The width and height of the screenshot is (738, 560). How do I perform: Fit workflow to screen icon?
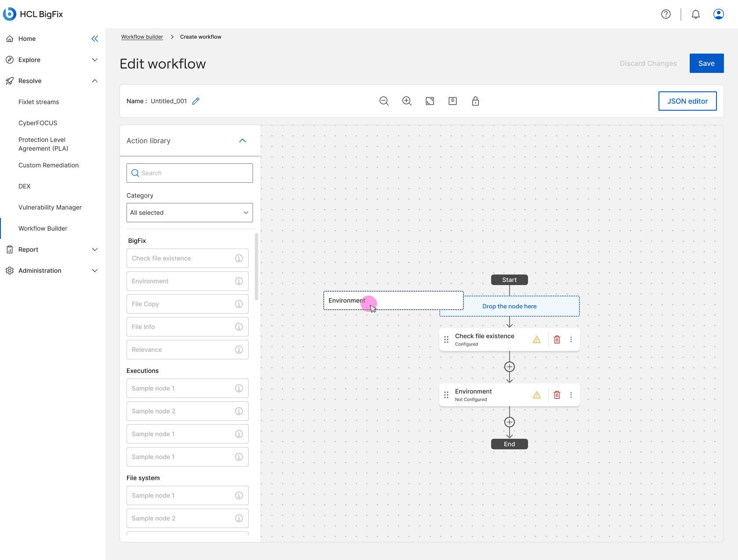[x=430, y=101]
